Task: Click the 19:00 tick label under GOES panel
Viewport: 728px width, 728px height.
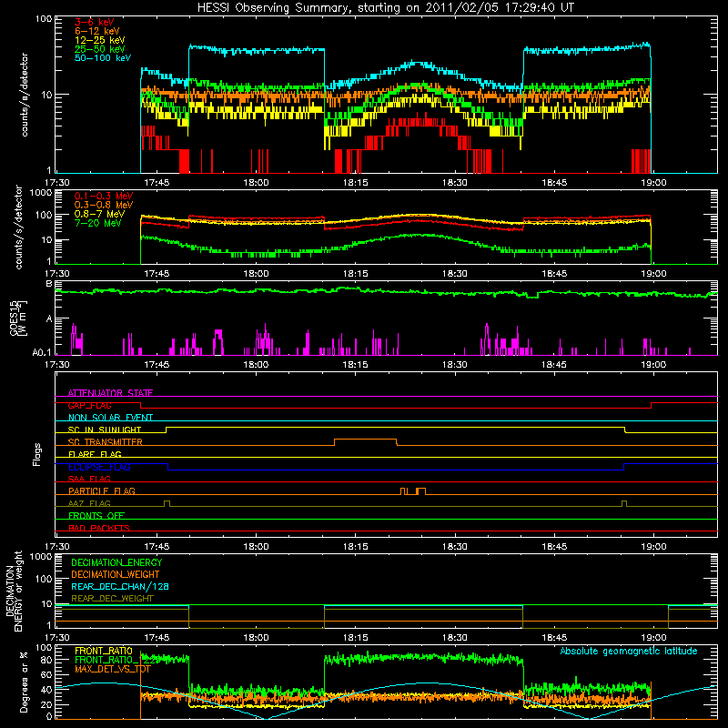Action: pyautogui.click(x=653, y=365)
